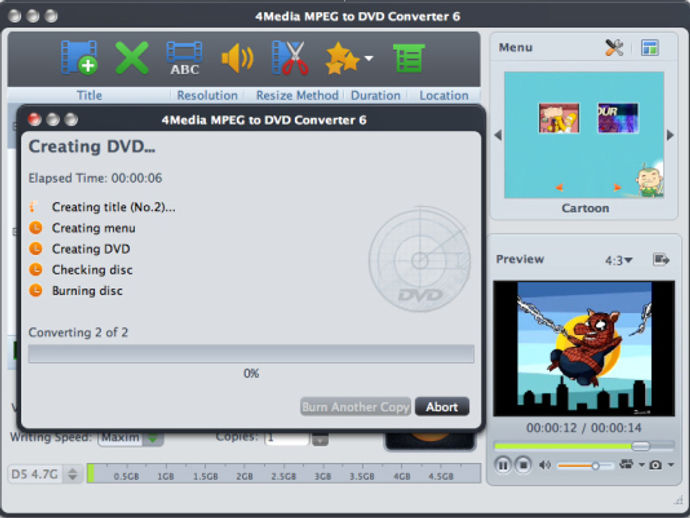This screenshot has height=518, width=690.
Task: Click Copies stepper arrows
Action: 320,438
